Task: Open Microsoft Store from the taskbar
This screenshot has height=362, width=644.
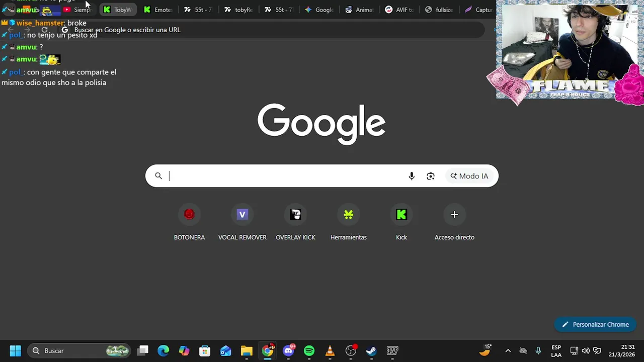Action: [x=205, y=351]
